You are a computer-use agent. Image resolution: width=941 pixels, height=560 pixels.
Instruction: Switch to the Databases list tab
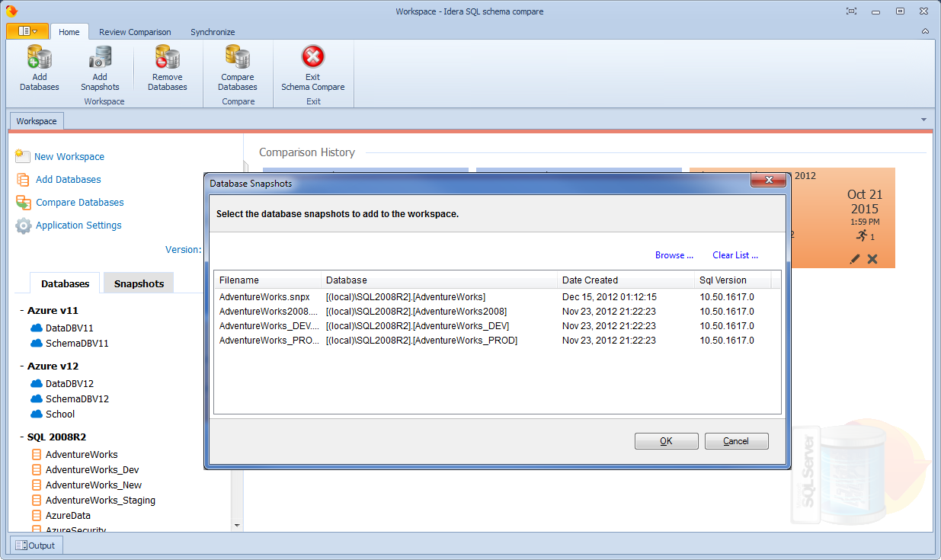pyautogui.click(x=65, y=283)
